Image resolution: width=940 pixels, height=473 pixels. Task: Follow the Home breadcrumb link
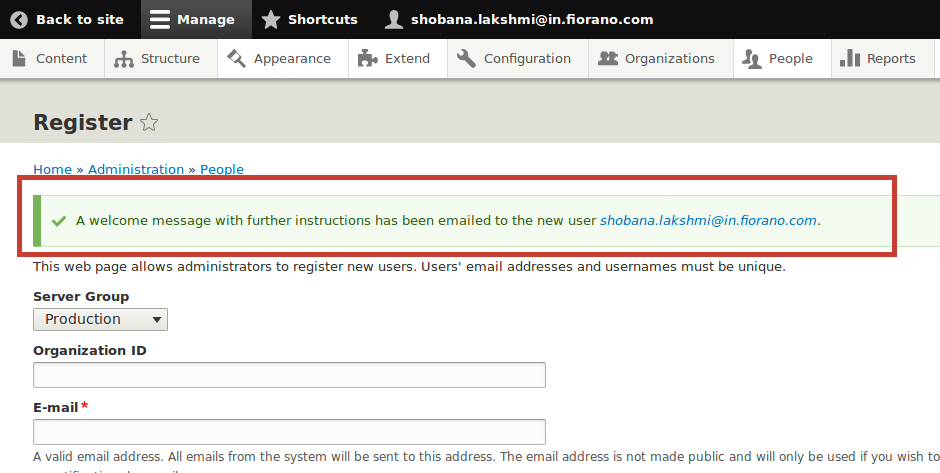pyautogui.click(x=52, y=169)
